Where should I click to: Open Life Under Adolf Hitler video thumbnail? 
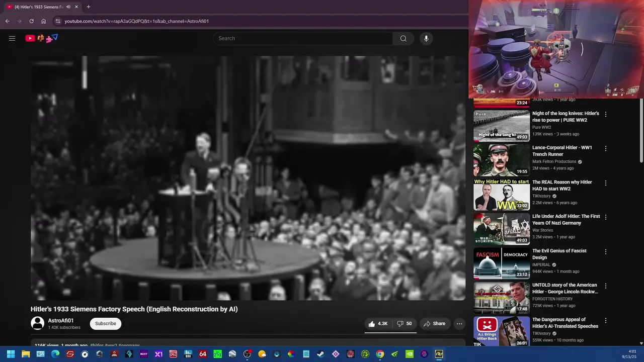pos(501,229)
